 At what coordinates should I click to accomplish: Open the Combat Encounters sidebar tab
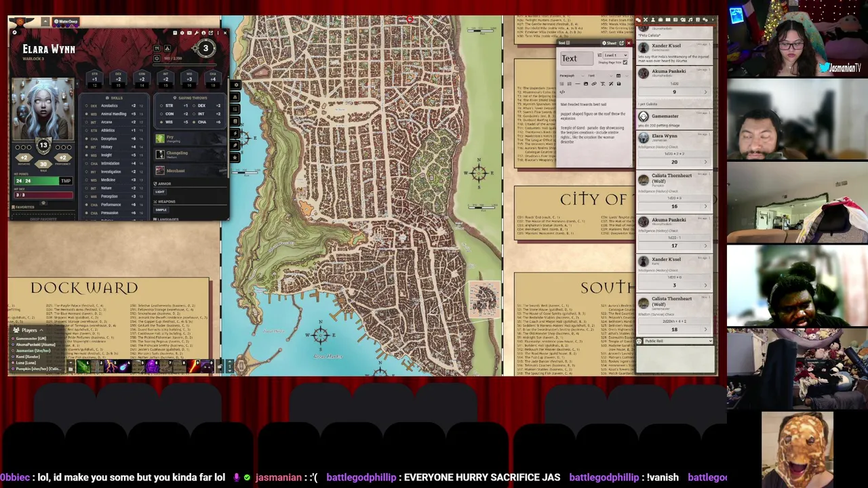[x=646, y=20]
